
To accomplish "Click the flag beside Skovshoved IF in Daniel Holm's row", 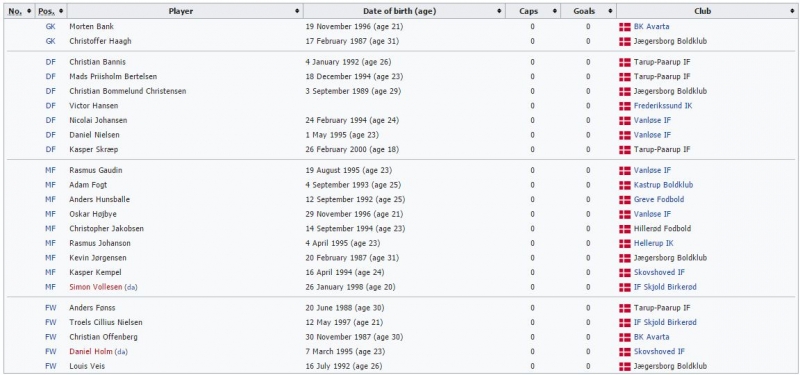I will point(624,352).
